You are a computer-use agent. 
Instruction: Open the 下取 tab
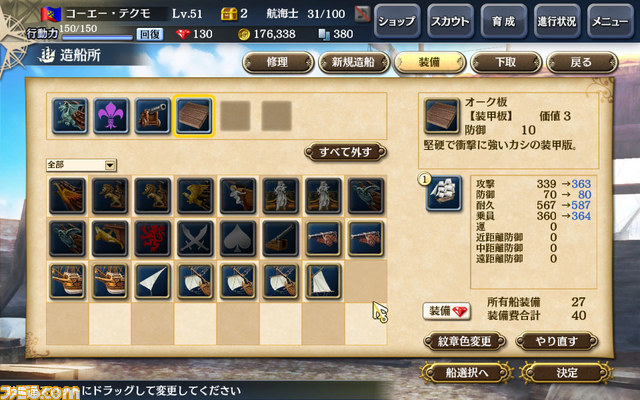[506, 62]
